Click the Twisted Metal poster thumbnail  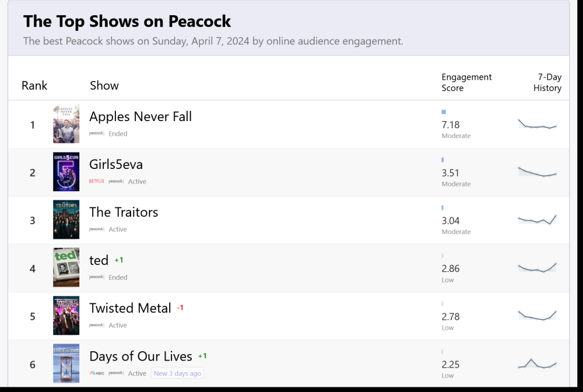[x=66, y=316]
